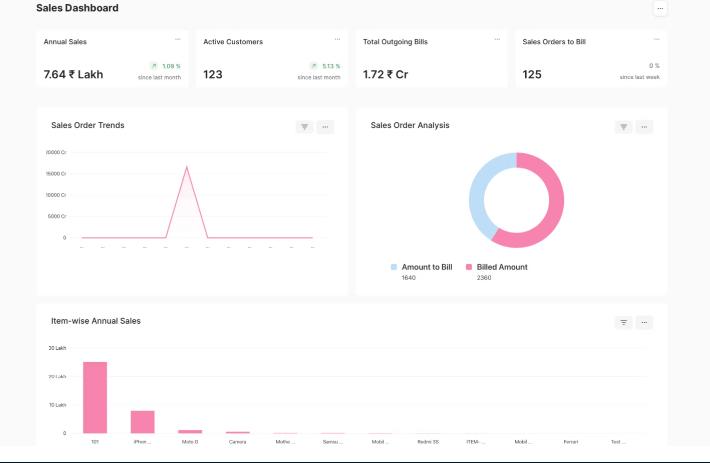Click the 30 Lakh y-axis label
Viewport: 710px width, 463px height.
(x=58, y=348)
